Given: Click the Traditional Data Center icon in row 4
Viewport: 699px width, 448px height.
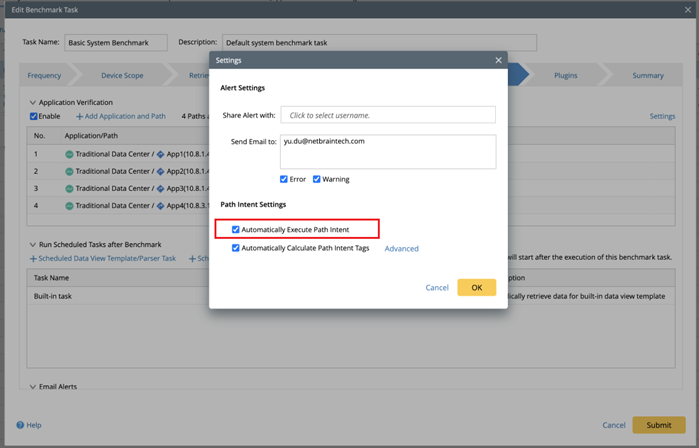Looking at the screenshot, I should [x=69, y=206].
